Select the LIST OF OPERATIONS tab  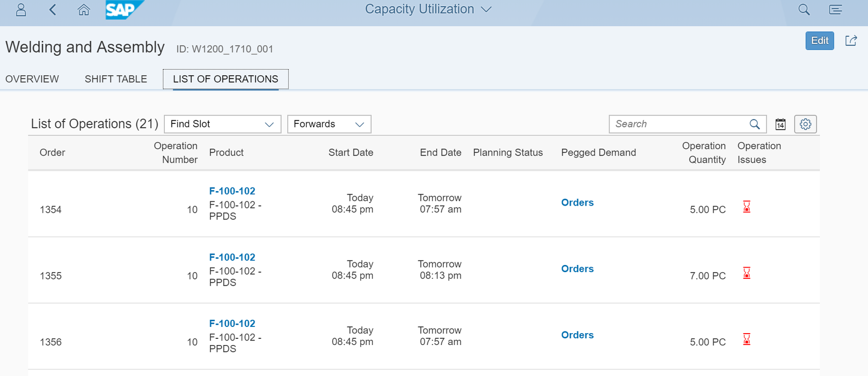(x=226, y=79)
